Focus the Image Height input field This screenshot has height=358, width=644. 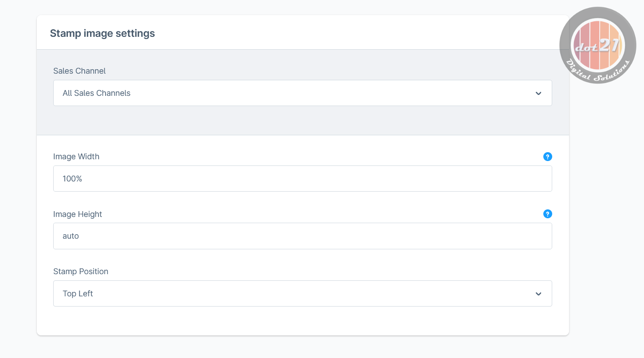[x=302, y=236]
